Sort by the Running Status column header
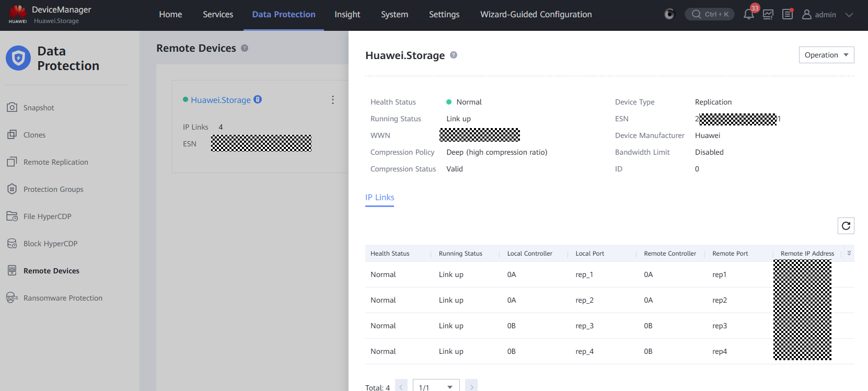868x391 pixels. (460, 254)
